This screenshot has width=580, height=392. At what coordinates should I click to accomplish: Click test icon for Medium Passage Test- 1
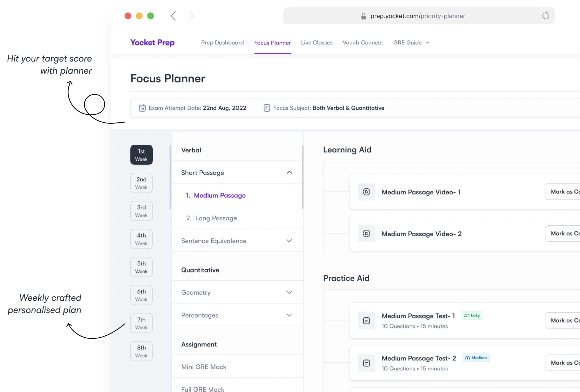pos(366,321)
